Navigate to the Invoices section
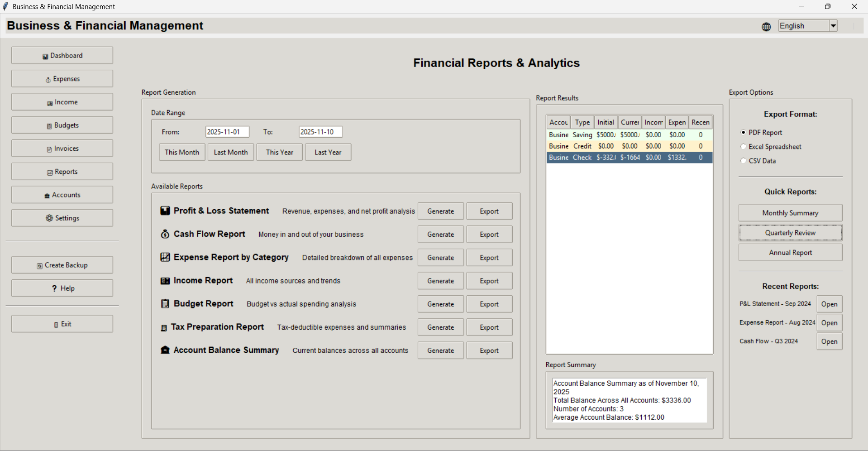 62,148
